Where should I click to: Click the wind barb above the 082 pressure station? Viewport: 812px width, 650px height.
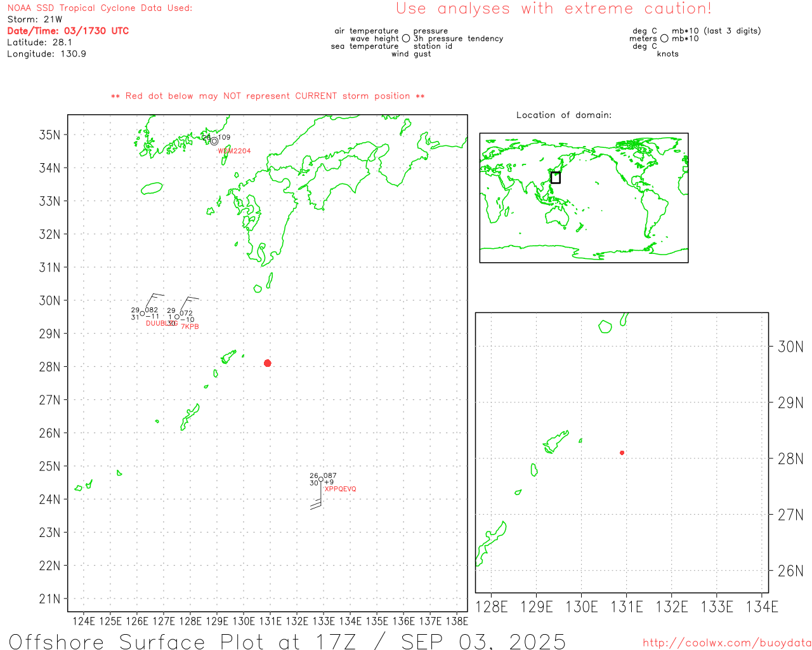[154, 302]
